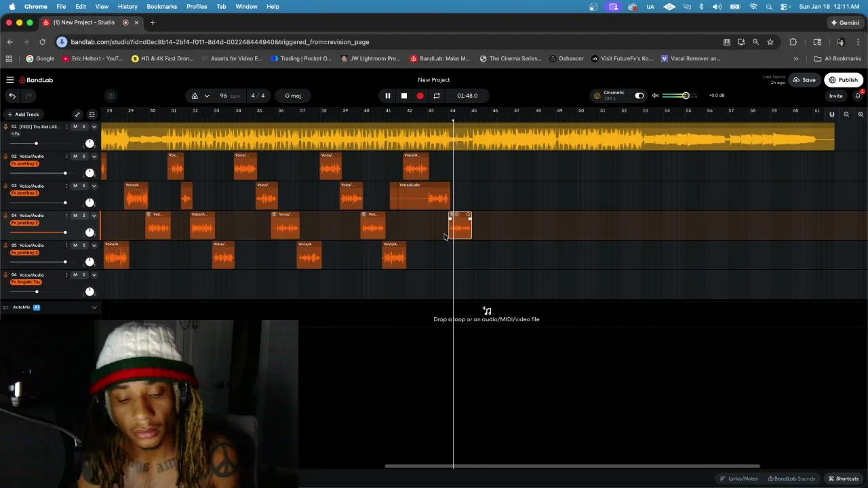Solo track 03 Voice/Audio
This screenshot has height=488, width=868.
point(84,186)
